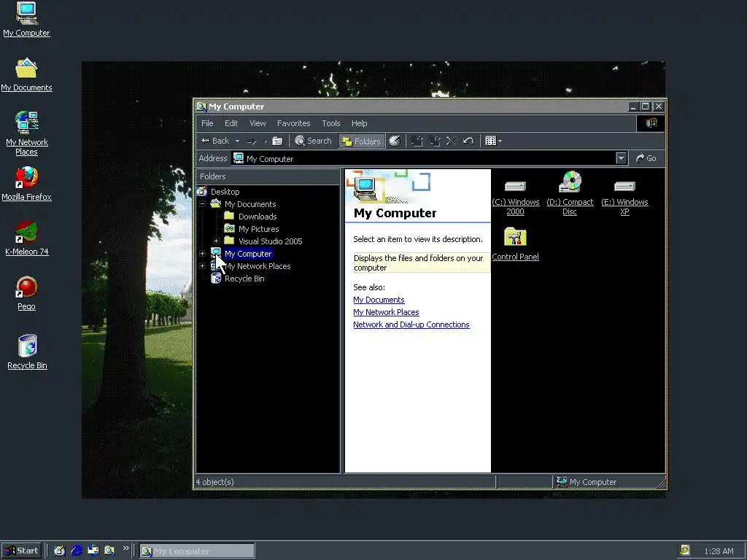Launch Outlook Express from quick launch
The height and width of the screenshot is (560, 747).
coord(93,551)
